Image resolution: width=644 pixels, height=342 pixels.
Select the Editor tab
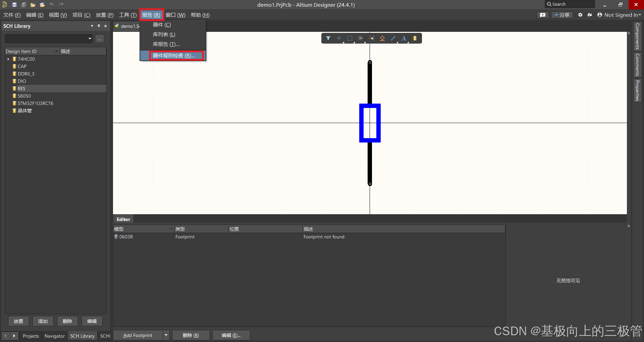[x=123, y=219]
